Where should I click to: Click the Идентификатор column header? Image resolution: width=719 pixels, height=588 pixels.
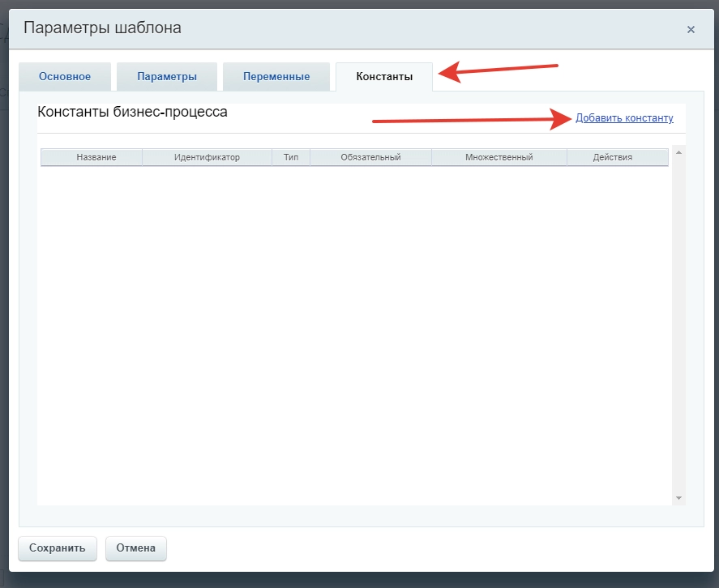tap(207, 157)
